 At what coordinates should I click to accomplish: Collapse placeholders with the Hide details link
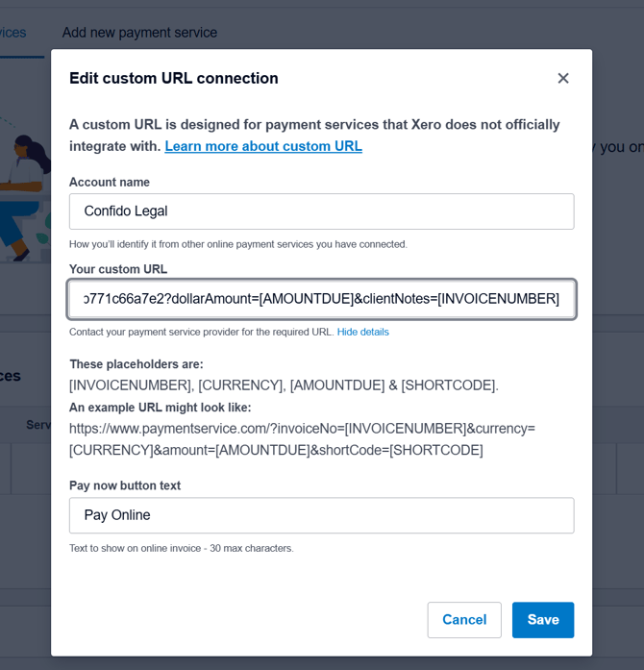(x=362, y=332)
